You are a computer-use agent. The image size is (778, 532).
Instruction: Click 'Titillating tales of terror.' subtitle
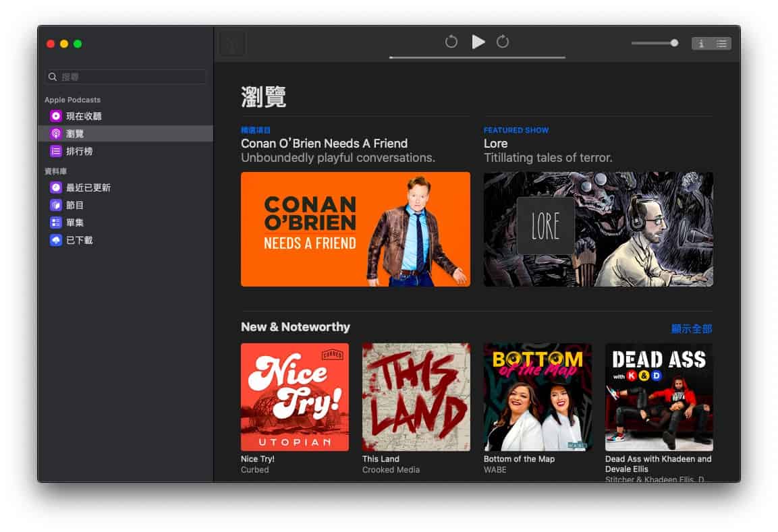click(548, 158)
